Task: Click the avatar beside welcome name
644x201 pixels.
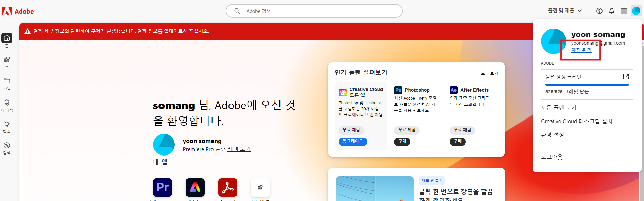Action: click(164, 145)
